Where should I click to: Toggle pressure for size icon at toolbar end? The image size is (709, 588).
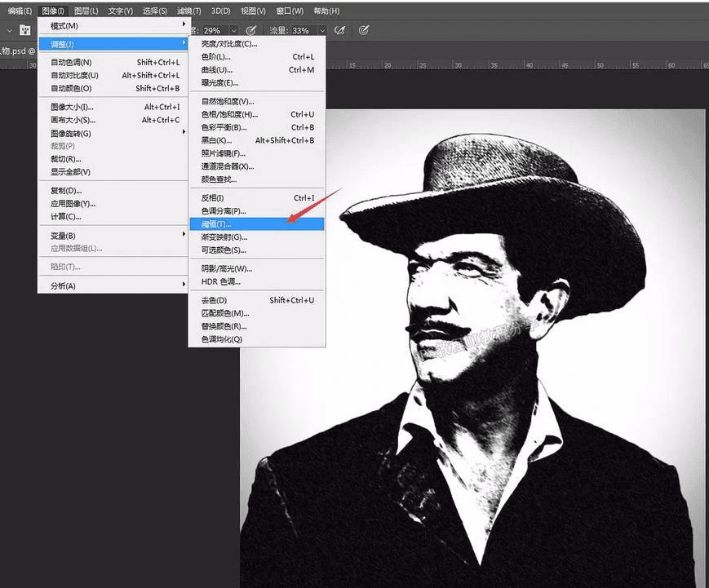coord(364,30)
